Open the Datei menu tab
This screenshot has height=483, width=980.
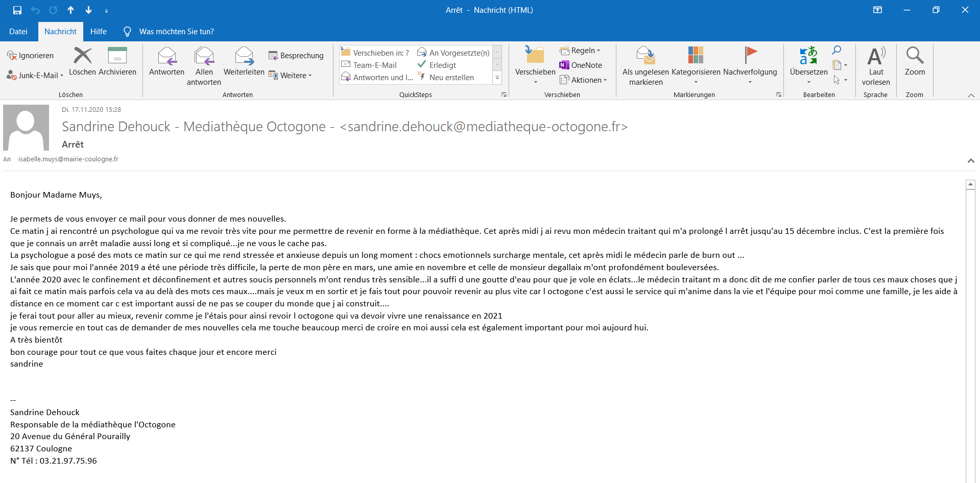pos(18,32)
